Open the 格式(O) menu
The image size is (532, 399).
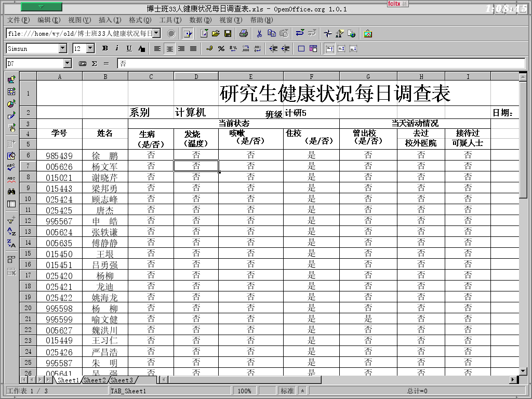coord(140,20)
